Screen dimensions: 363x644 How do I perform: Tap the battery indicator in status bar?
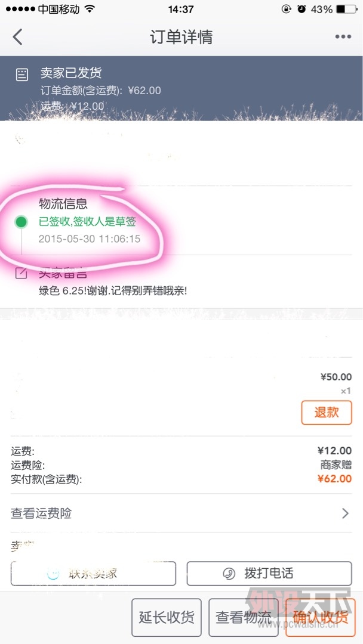[x=347, y=10]
